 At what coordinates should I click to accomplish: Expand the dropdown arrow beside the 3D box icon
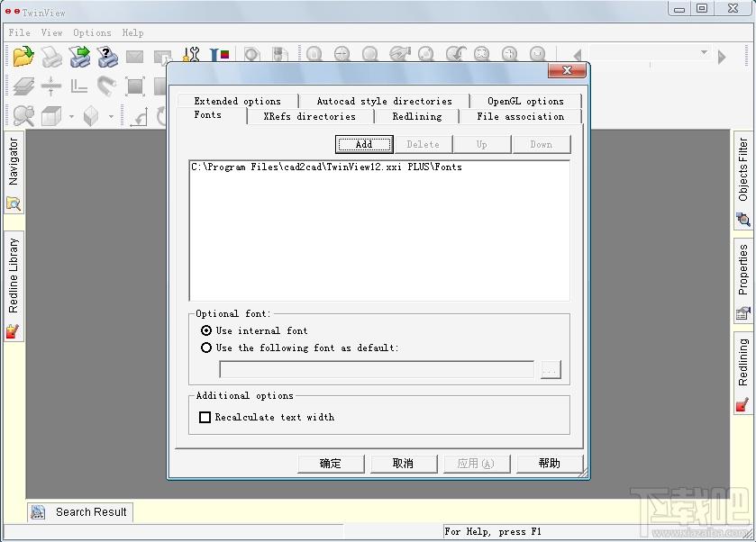[x=71, y=116]
